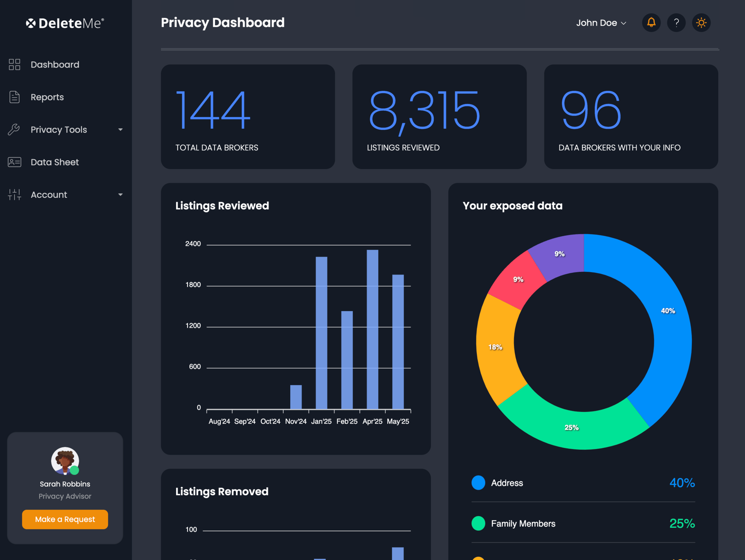The image size is (745, 560).
Task: Go to Reports in sidebar
Action: [x=47, y=97]
